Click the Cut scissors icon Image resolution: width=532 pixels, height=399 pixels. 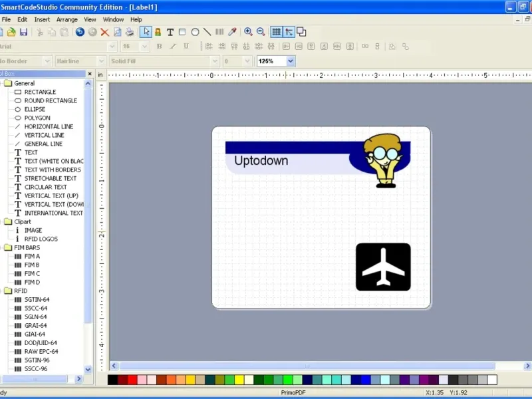tap(40, 32)
